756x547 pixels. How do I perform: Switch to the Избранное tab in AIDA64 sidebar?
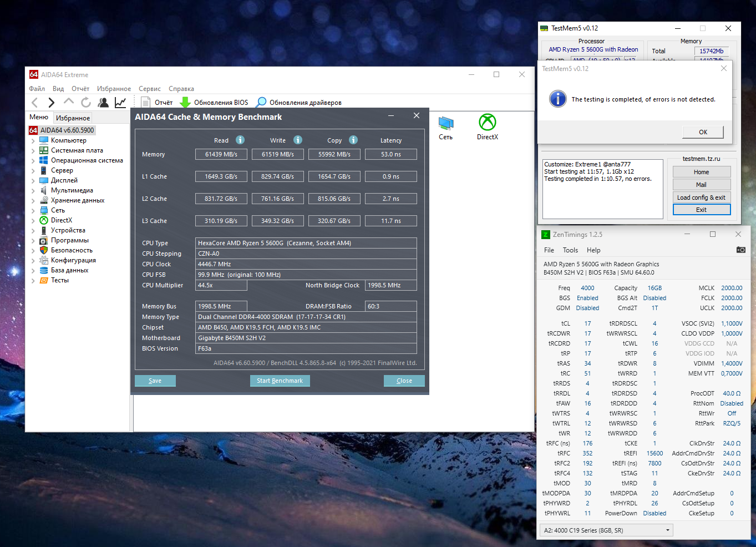click(x=73, y=118)
